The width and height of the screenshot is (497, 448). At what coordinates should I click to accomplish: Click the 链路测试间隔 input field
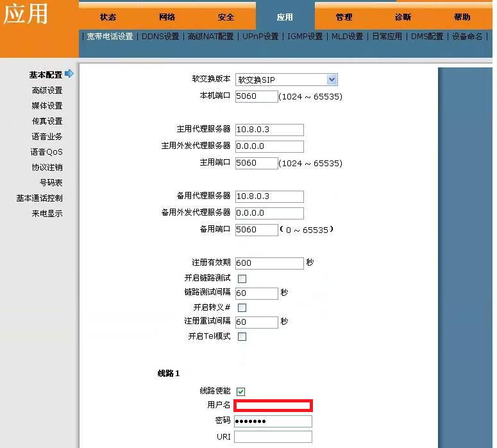257,293
